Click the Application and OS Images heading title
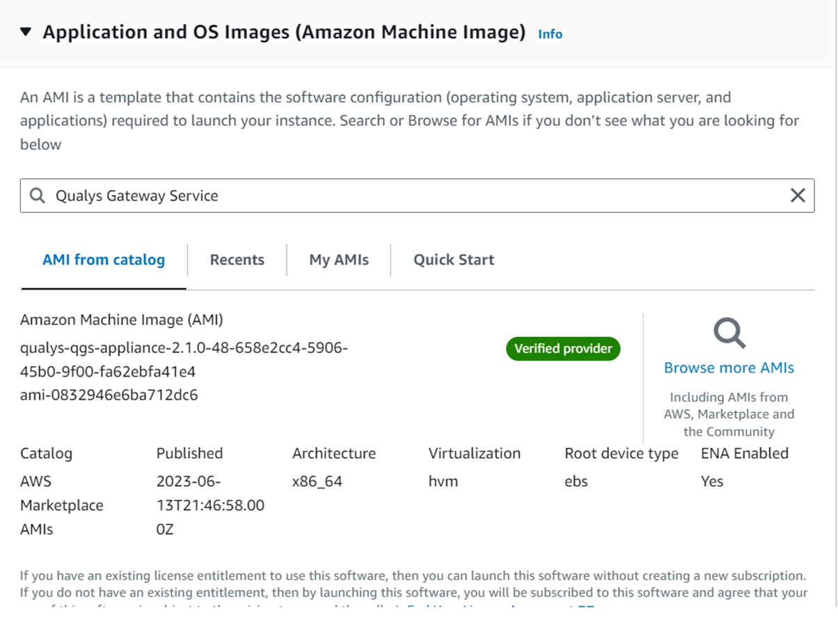838x644 pixels. click(284, 32)
